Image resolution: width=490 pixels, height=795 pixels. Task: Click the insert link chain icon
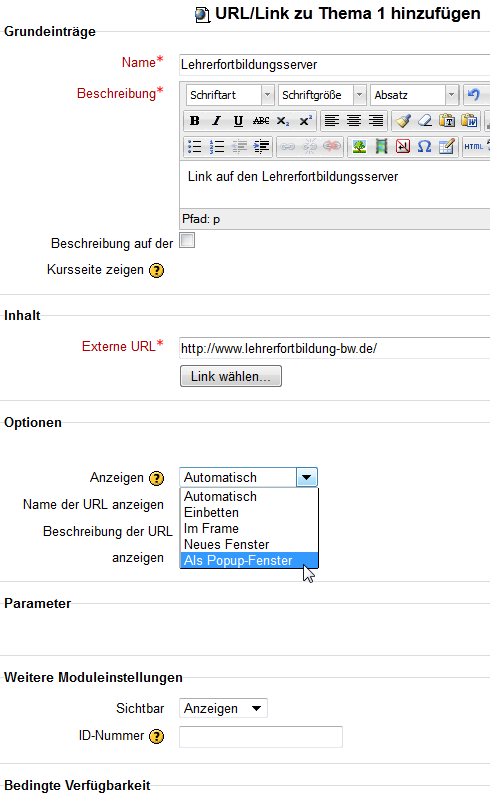pos(288,147)
